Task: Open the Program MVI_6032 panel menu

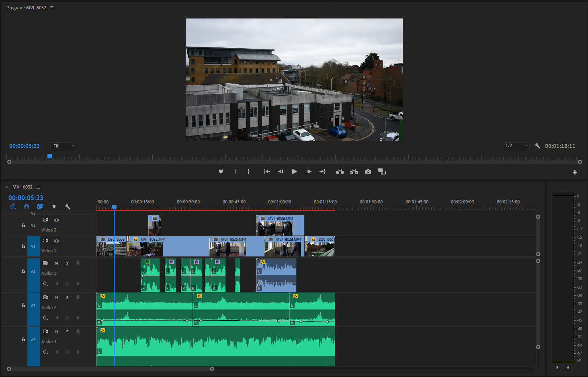Action: (52, 8)
